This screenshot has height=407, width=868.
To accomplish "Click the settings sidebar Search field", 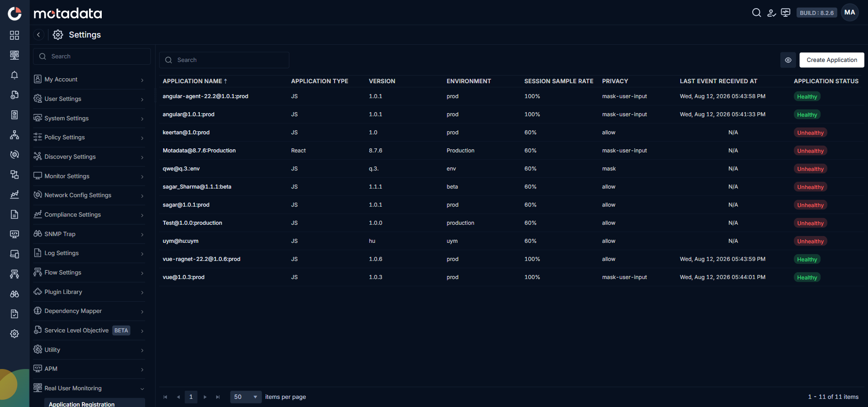I will [x=92, y=57].
